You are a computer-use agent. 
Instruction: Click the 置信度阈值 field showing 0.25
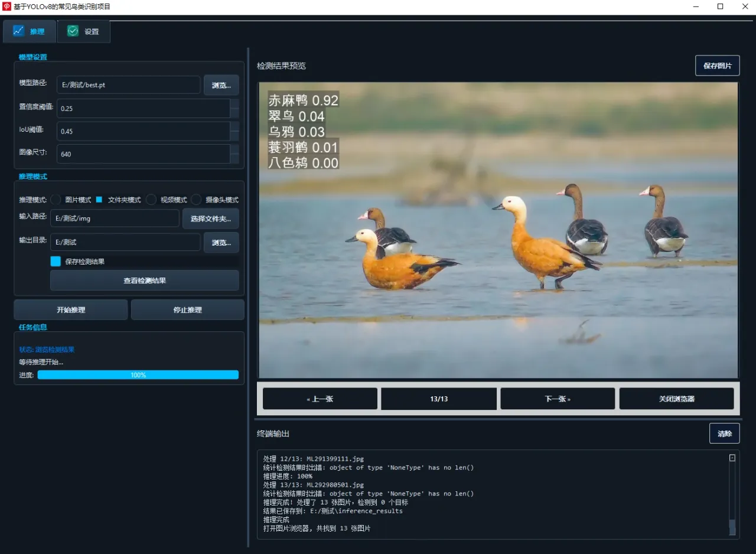pos(144,108)
